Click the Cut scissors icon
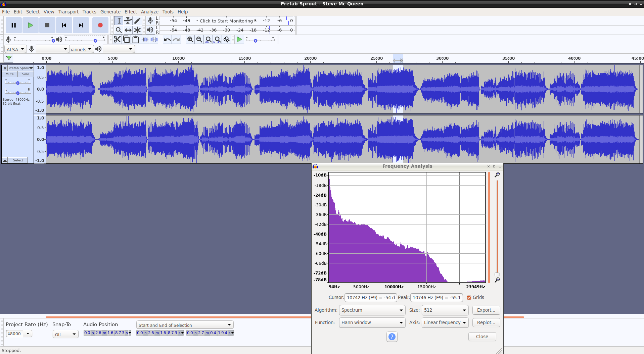 pyautogui.click(x=117, y=40)
